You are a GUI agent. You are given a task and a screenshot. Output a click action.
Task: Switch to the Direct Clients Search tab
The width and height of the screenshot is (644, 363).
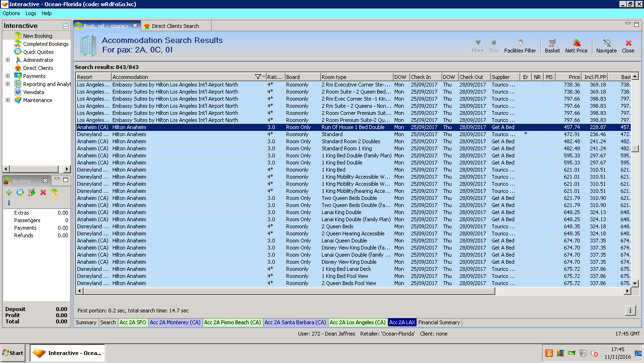pyautogui.click(x=175, y=26)
